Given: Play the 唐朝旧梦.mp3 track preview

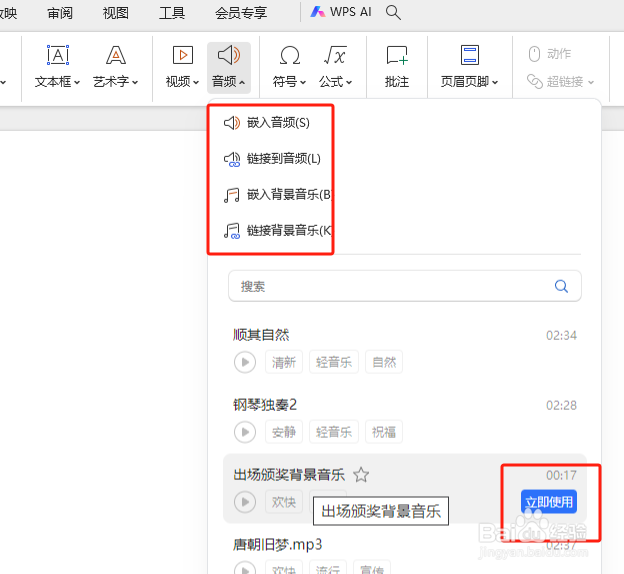Looking at the screenshot, I should 245,568.
